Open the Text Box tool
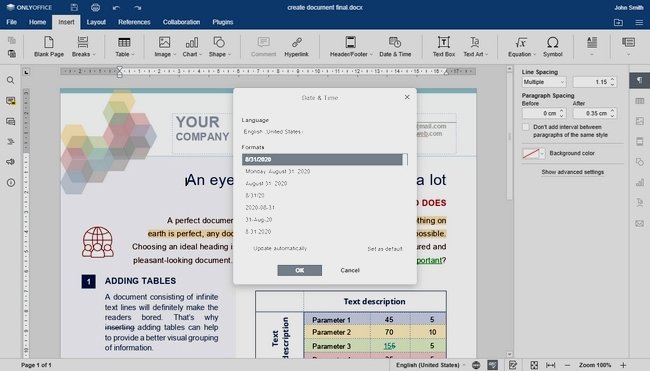Screen dimensions: 650x371 (x=444, y=46)
